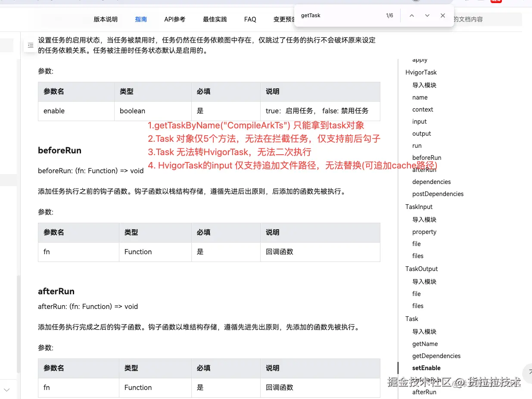Go to next find result arrow
Screen dimensions: 532x399
pyautogui.click(x=427, y=16)
